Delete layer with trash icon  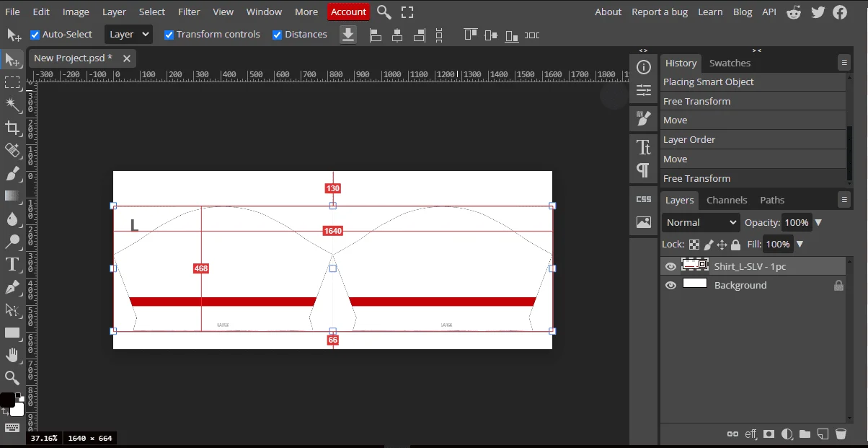pos(841,434)
